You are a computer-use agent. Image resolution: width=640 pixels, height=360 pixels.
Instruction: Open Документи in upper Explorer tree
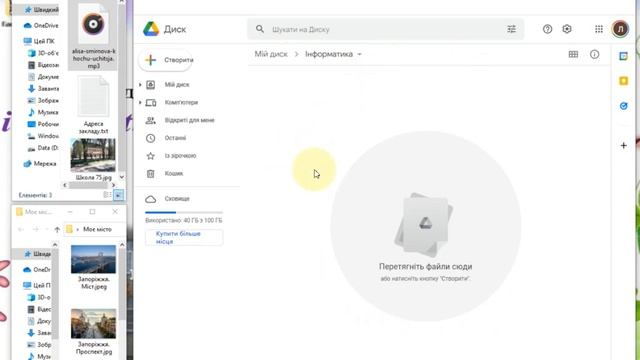pos(43,77)
